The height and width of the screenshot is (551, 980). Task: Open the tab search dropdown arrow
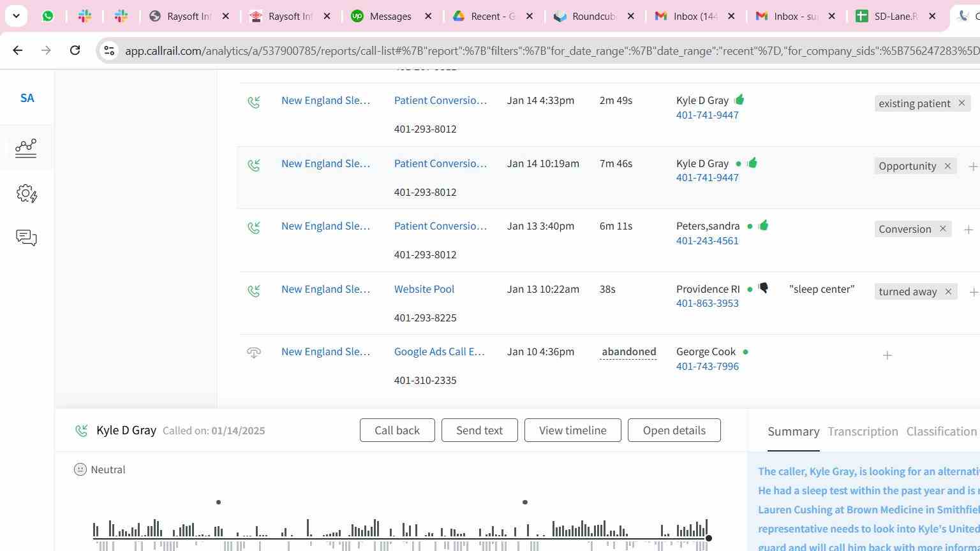point(16,16)
